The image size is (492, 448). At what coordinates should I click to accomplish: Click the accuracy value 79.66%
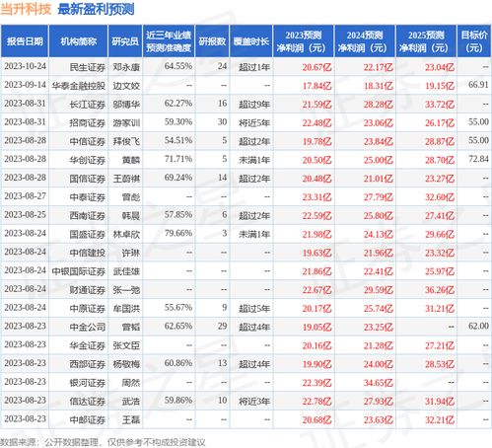[x=178, y=233]
